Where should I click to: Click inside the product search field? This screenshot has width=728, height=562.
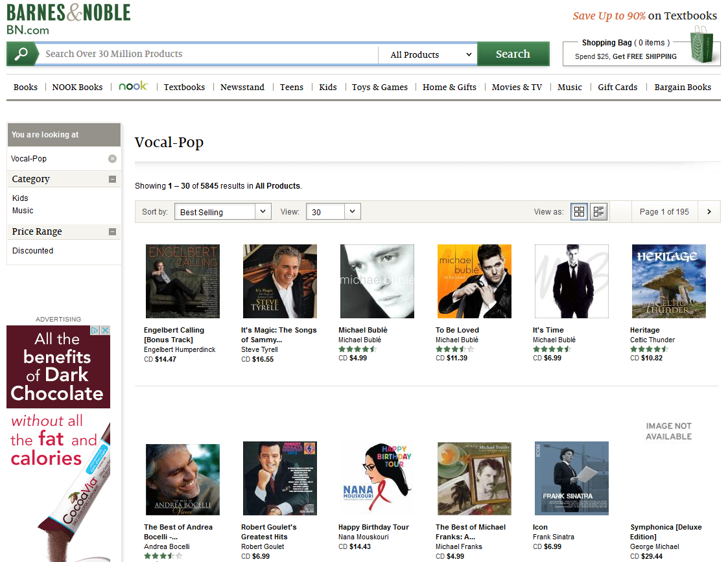[x=194, y=54]
